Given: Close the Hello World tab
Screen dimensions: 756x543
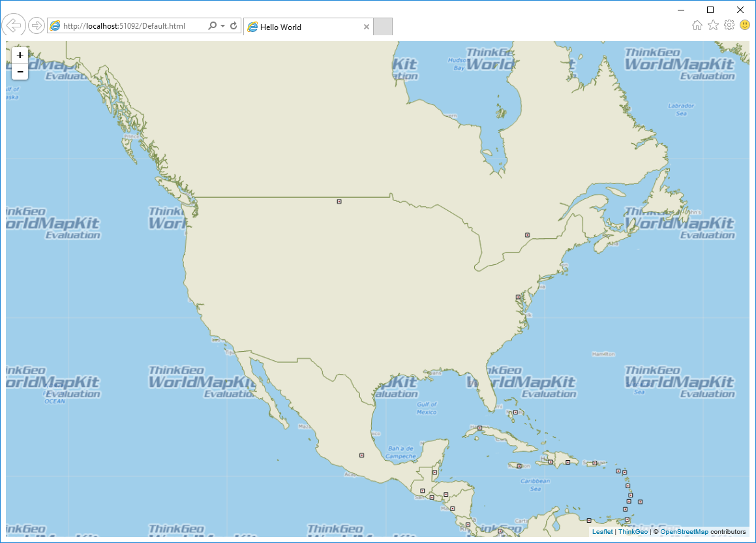Looking at the screenshot, I should point(367,27).
